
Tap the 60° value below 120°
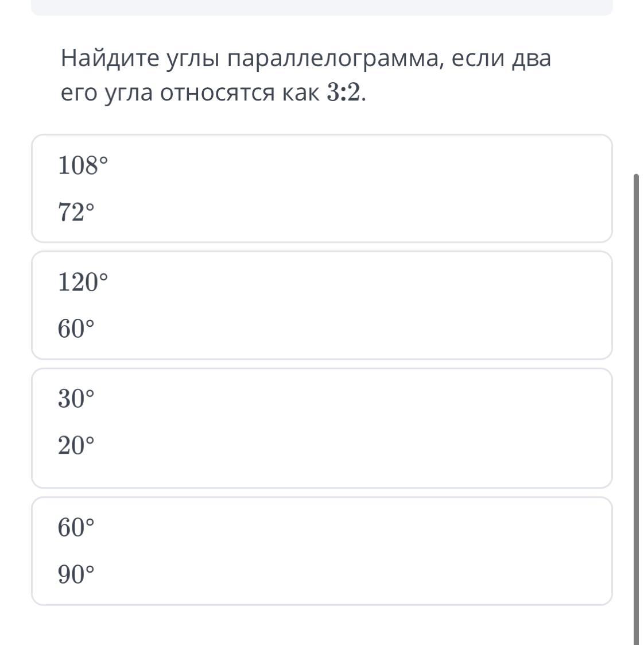click(75, 329)
